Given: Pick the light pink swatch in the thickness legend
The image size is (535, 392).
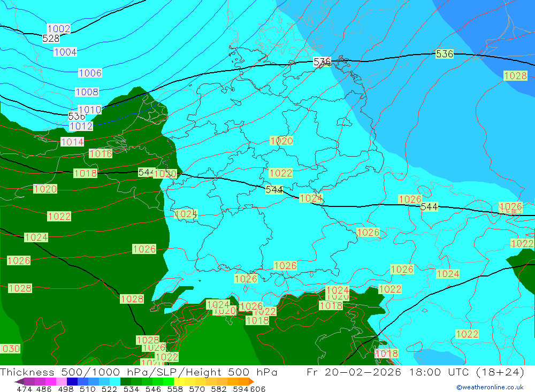Looking at the screenshot, I should pos(62,381).
